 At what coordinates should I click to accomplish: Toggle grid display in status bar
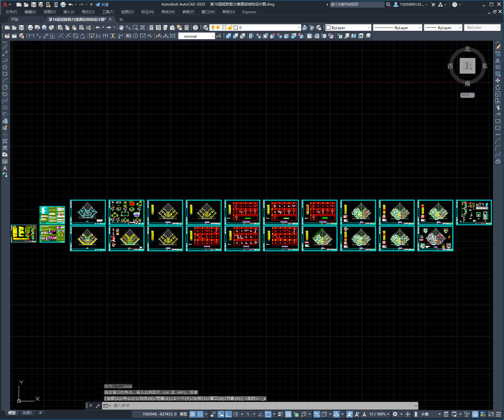192,414
